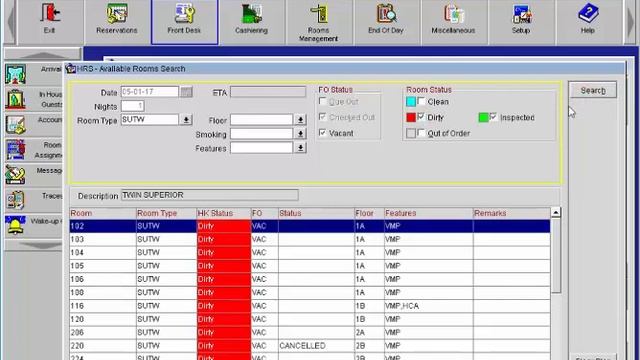Select room 206 row
This screenshot has height=360, width=640.
click(x=310, y=333)
